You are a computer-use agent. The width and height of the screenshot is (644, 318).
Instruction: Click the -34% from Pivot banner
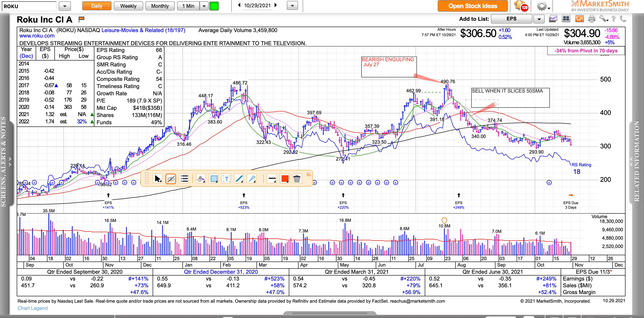pyautogui.click(x=586, y=51)
